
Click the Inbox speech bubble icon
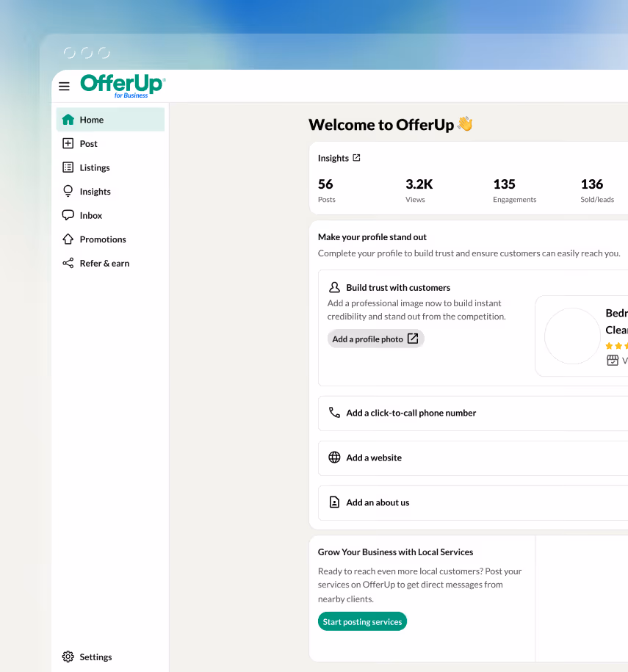click(x=68, y=215)
